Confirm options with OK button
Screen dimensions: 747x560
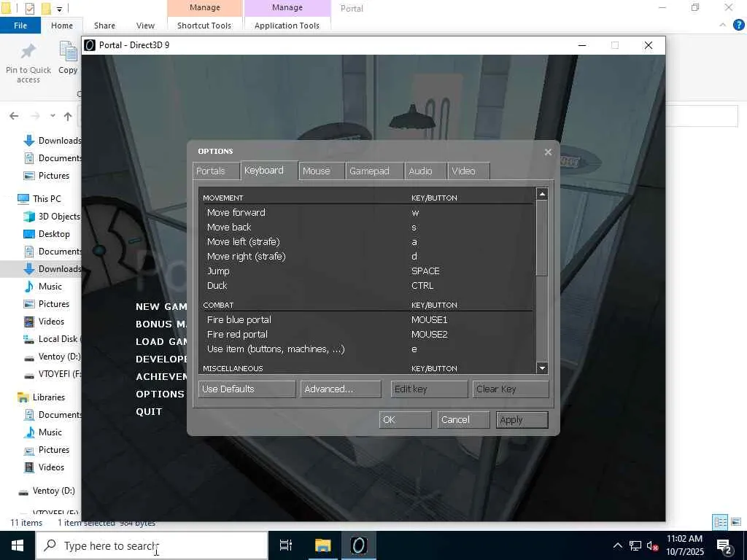point(405,419)
